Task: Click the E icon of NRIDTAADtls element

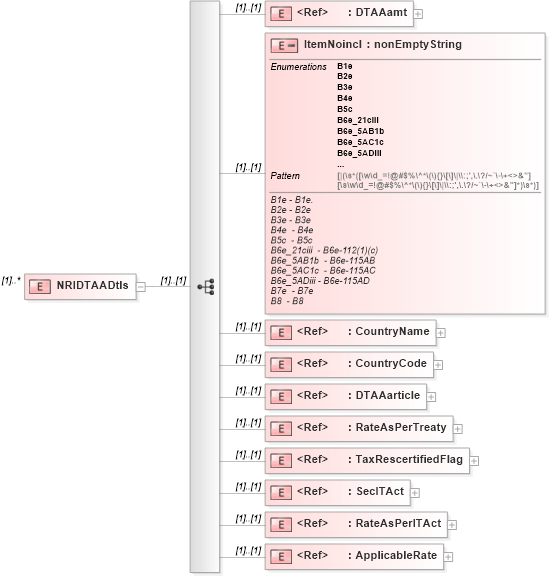Action: tap(40, 287)
